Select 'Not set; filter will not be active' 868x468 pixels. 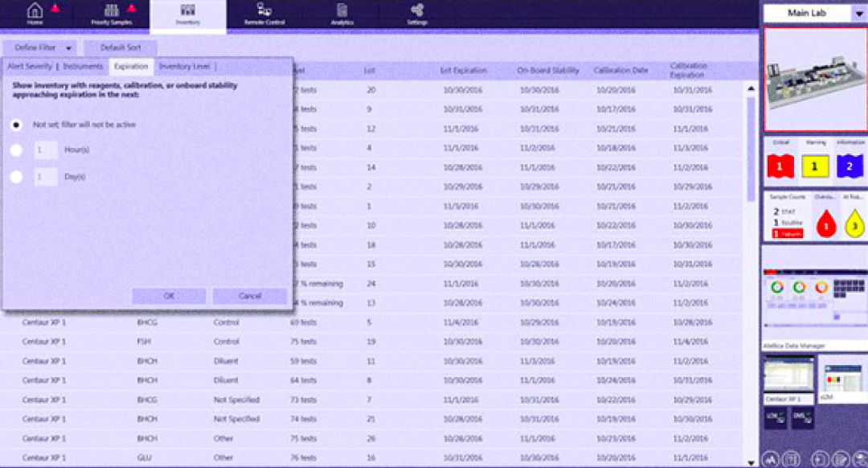(x=16, y=125)
